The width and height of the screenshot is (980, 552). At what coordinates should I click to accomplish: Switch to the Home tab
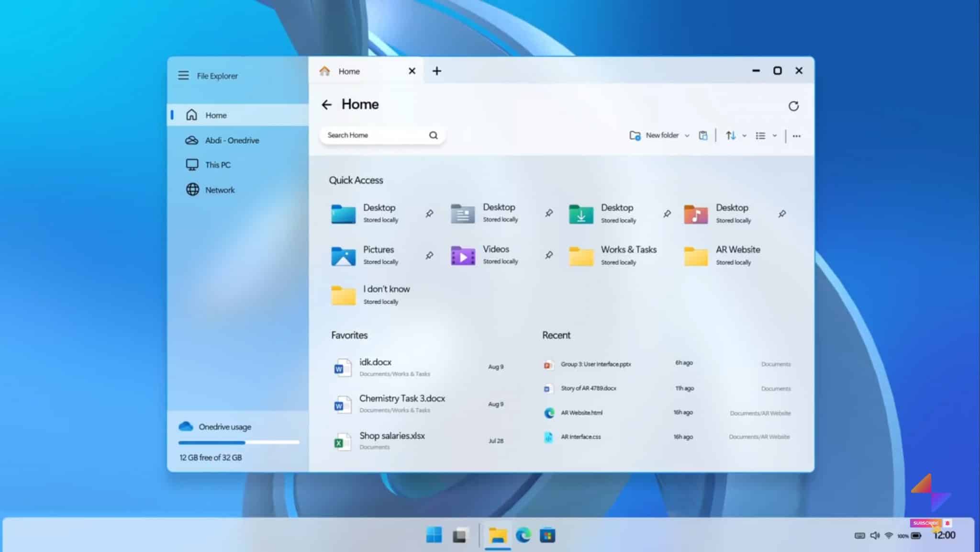[349, 71]
